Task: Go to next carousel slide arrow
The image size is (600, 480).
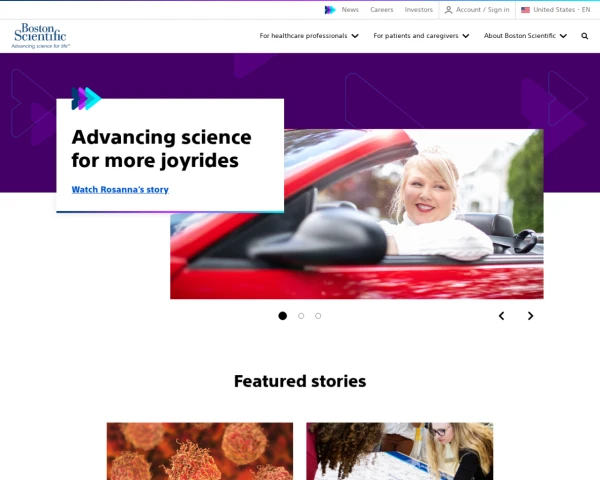Action: tap(530, 316)
